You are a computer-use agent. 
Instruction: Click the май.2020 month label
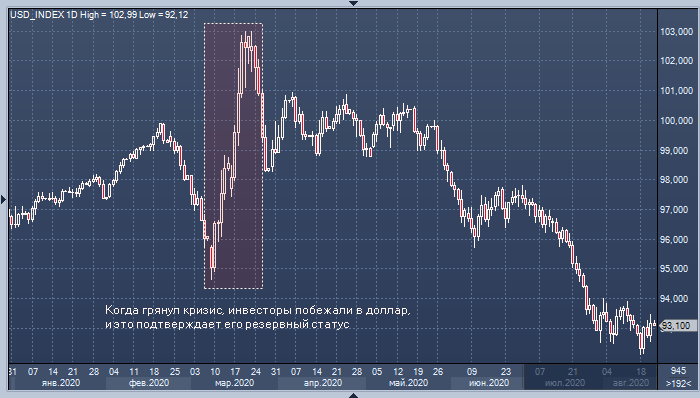[408, 383]
